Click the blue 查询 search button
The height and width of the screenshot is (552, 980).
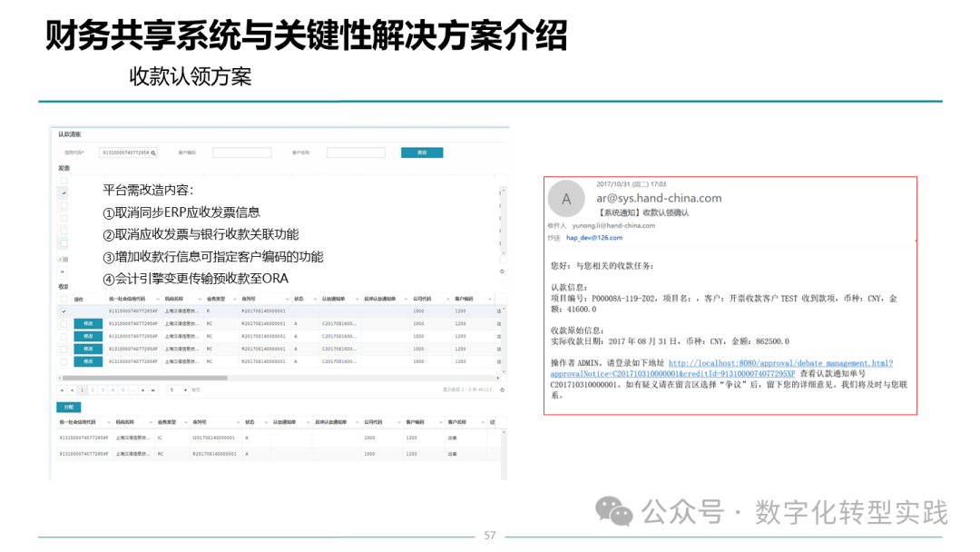tap(422, 153)
